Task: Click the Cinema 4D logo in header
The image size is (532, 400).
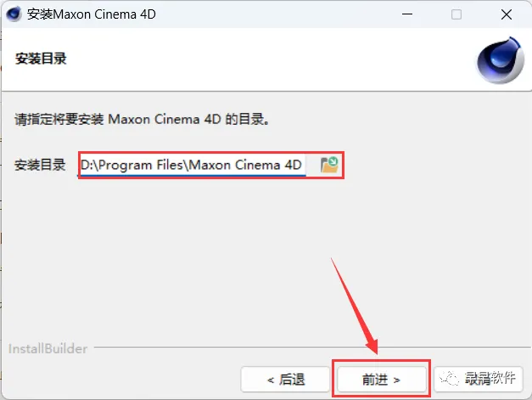Action: pyautogui.click(x=501, y=60)
